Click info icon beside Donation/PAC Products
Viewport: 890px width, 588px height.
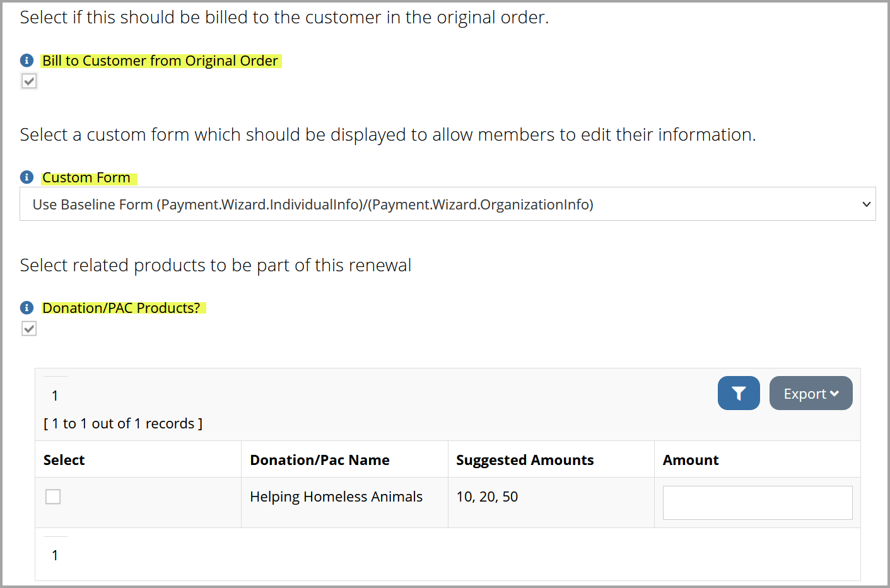(27, 308)
